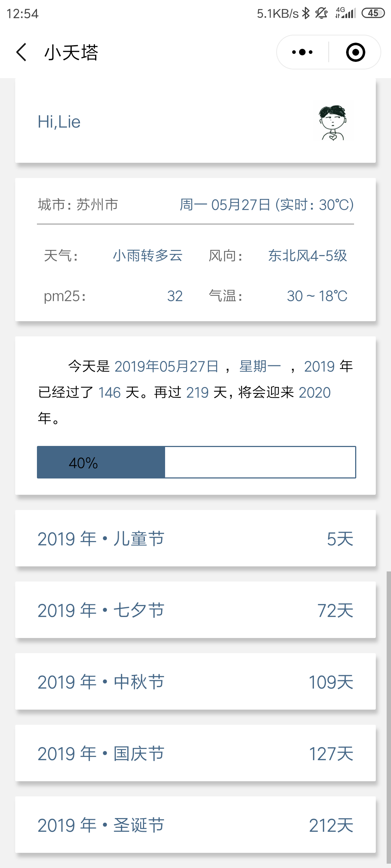Open the 儿童节 countdown item
The width and height of the screenshot is (391, 868).
pyautogui.click(x=195, y=538)
